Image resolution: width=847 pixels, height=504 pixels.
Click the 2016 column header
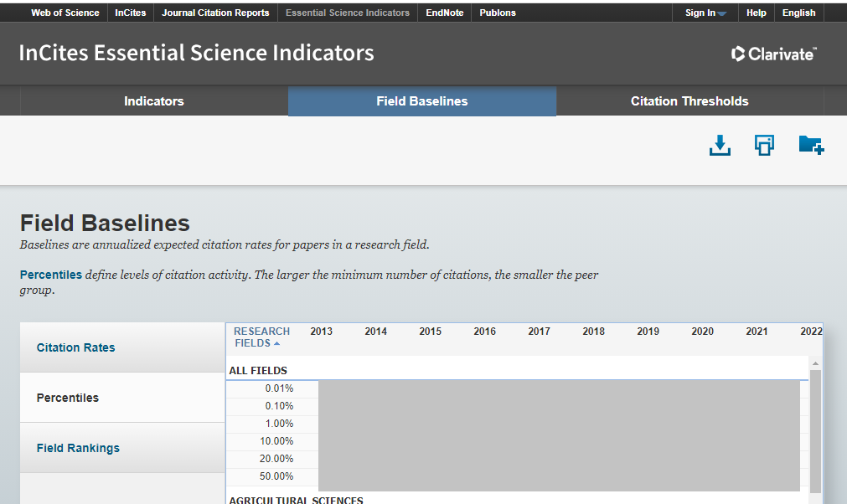click(x=484, y=332)
